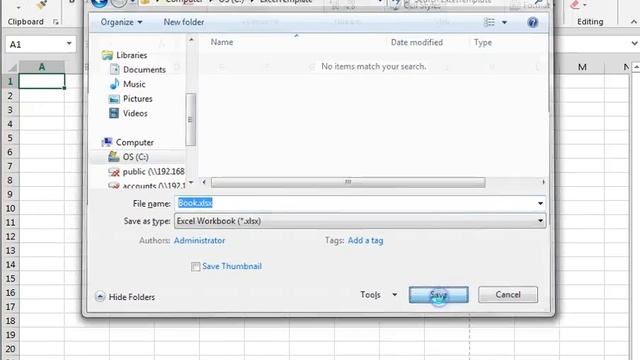Select row 1 header in Excel
Viewport: 640px width, 360px height.
pyautogui.click(x=10, y=81)
